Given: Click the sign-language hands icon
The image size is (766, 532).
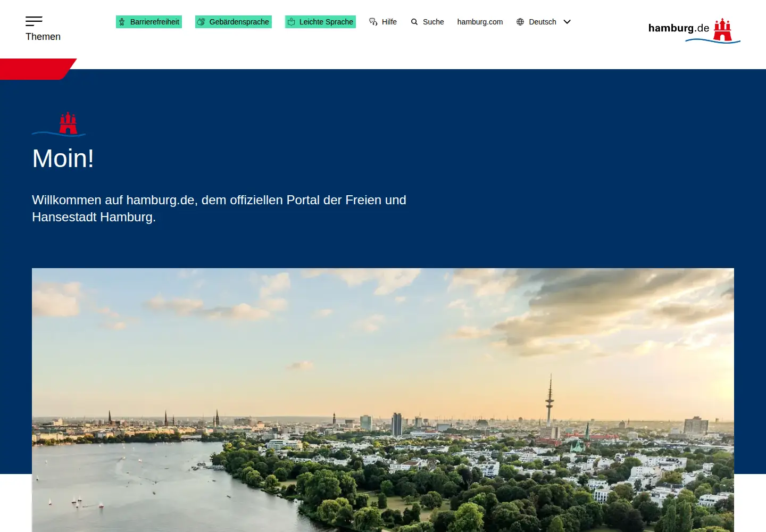Looking at the screenshot, I should 201,22.
